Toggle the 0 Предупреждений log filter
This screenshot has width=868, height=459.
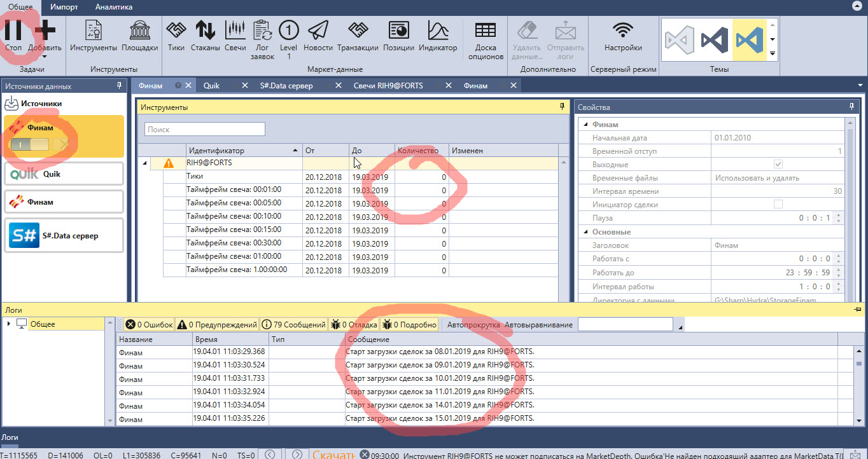[217, 325]
